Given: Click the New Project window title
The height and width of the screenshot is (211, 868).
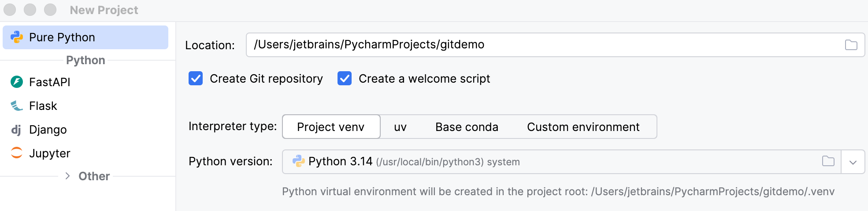Looking at the screenshot, I should [x=104, y=10].
